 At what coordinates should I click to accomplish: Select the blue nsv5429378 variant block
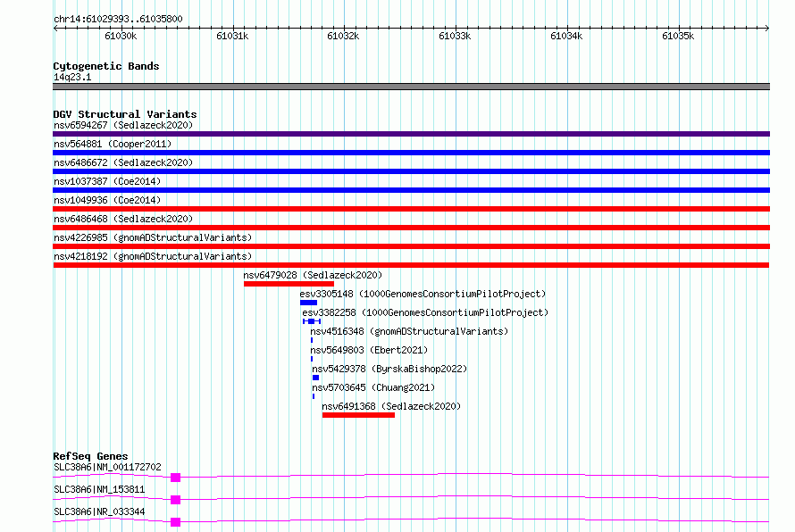pyautogui.click(x=316, y=378)
